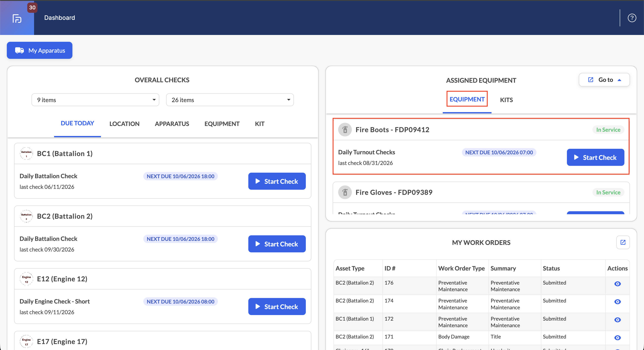Click the Battalion 1 emblem icon
The height and width of the screenshot is (350, 644).
[x=26, y=154]
